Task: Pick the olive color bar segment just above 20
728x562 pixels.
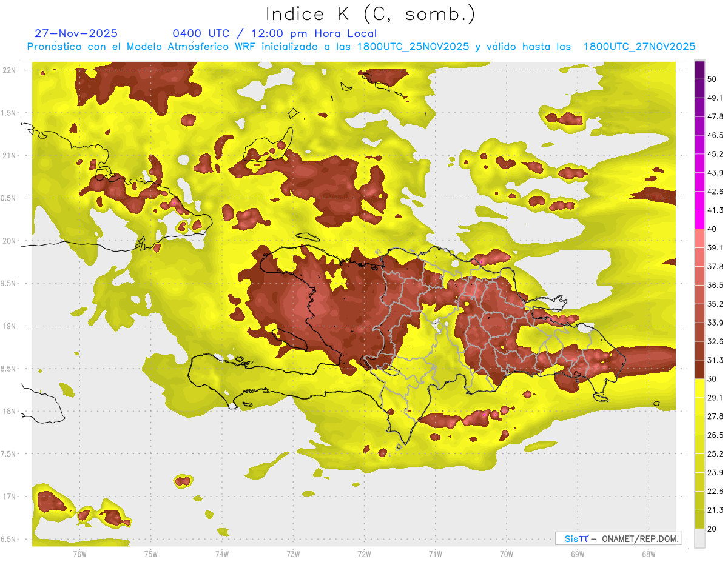Action: tap(699, 519)
